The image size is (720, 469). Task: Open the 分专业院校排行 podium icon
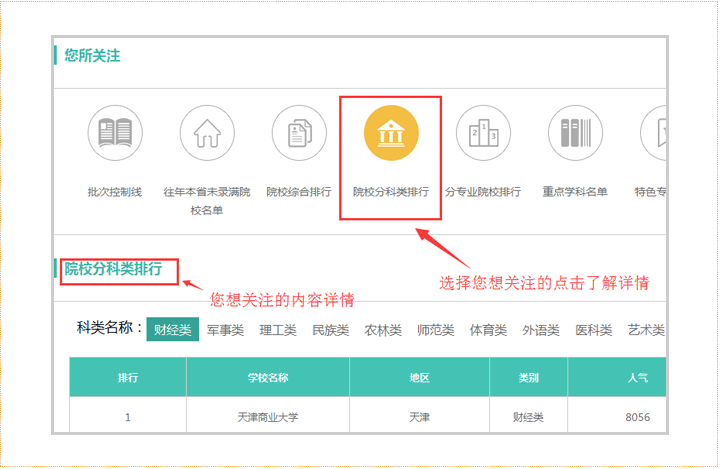(x=483, y=133)
